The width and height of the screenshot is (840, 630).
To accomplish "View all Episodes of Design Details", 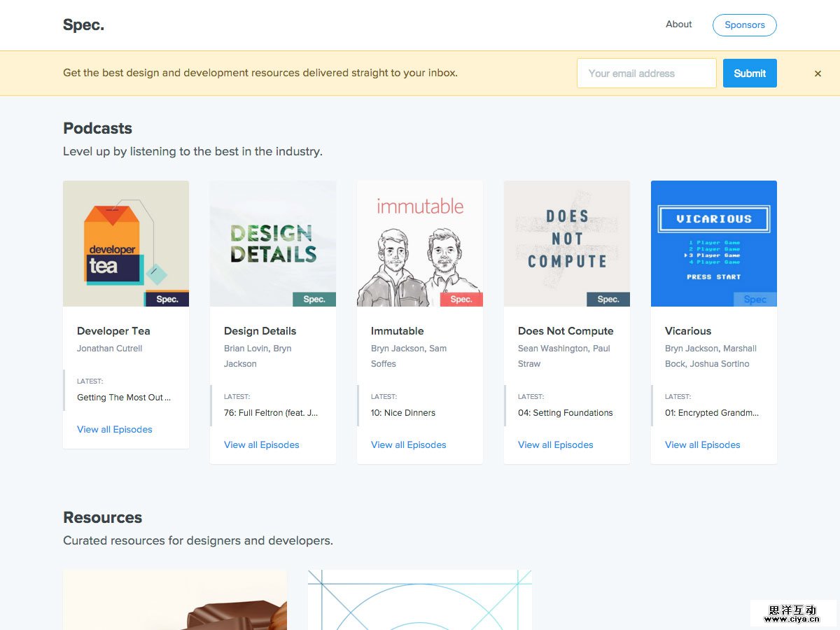I will [262, 445].
